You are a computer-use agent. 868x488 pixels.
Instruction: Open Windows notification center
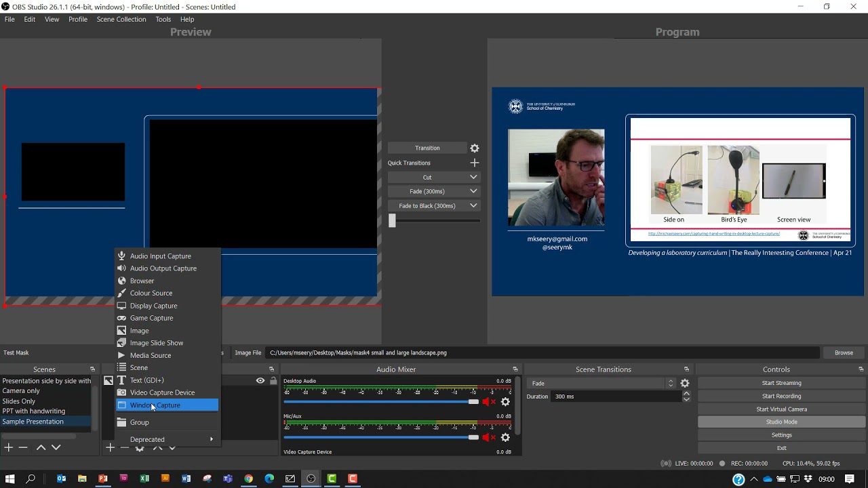pyautogui.click(x=850, y=479)
